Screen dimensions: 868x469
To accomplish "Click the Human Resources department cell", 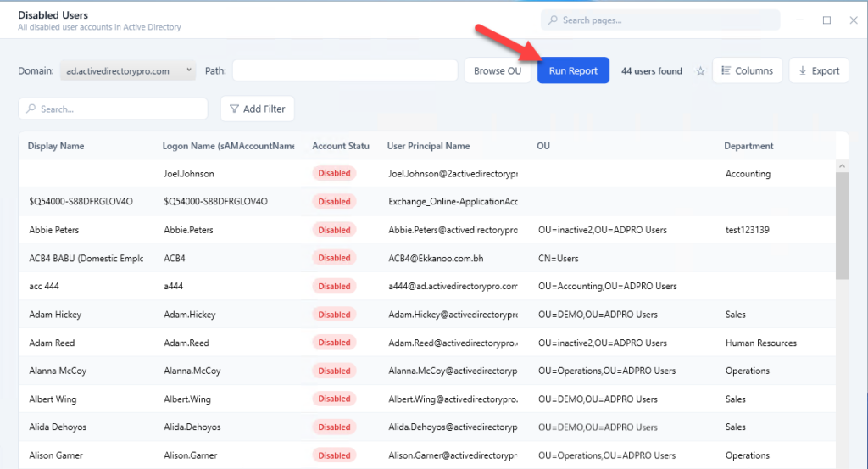I will tap(761, 343).
